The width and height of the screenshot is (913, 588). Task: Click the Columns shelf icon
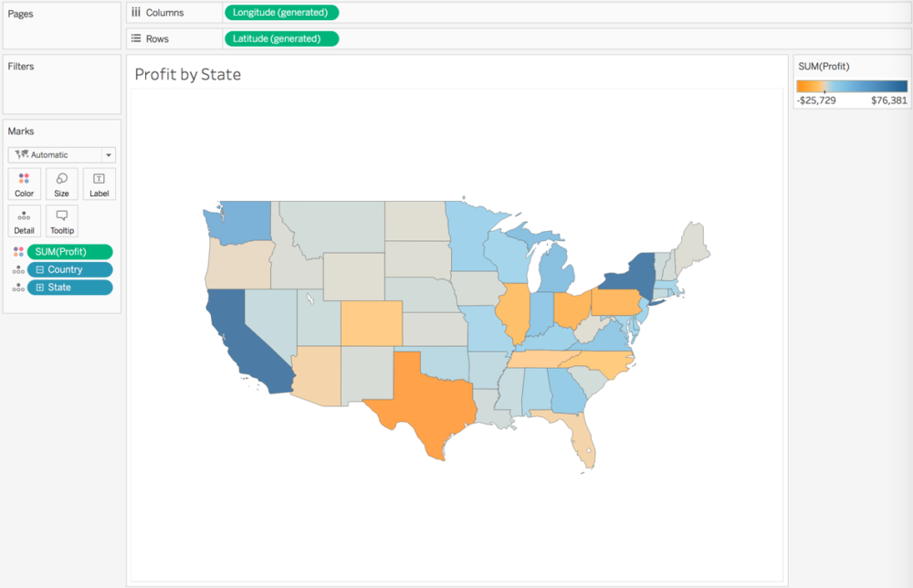136,12
